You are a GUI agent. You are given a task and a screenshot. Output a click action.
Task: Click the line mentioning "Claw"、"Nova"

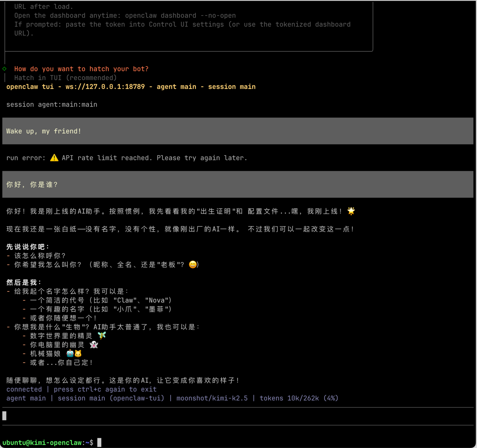tap(101, 300)
